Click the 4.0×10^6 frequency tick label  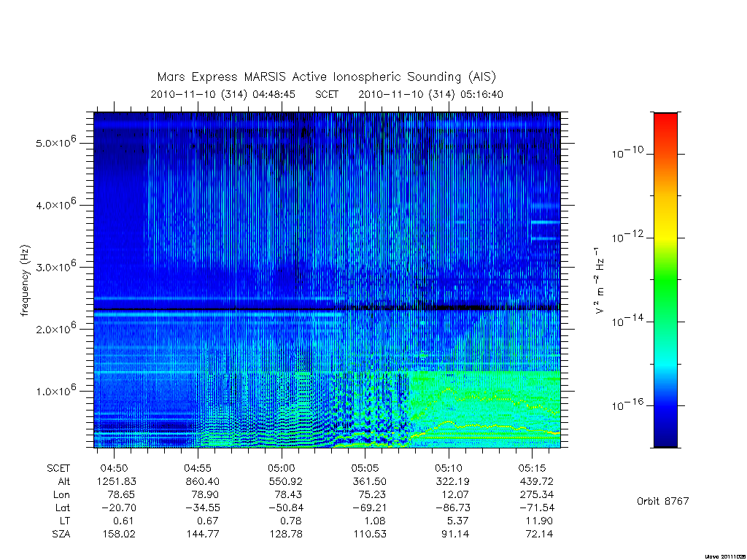coord(55,204)
